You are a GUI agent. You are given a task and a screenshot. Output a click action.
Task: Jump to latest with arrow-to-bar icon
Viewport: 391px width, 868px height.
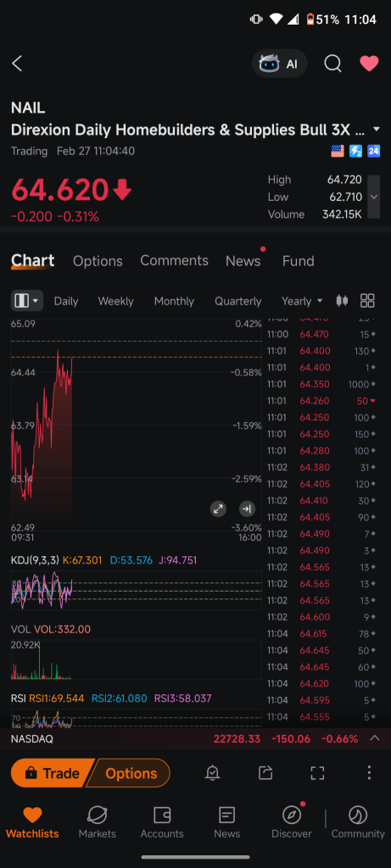point(247,509)
